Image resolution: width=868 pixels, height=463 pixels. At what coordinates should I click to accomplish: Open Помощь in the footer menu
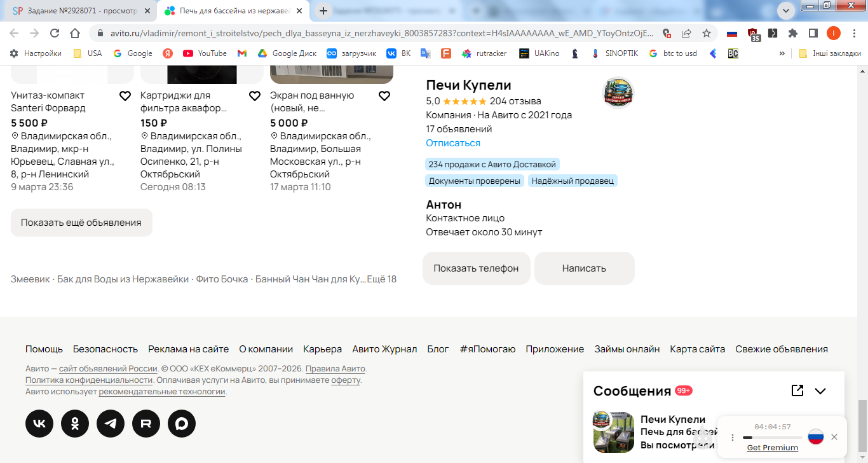click(x=44, y=349)
